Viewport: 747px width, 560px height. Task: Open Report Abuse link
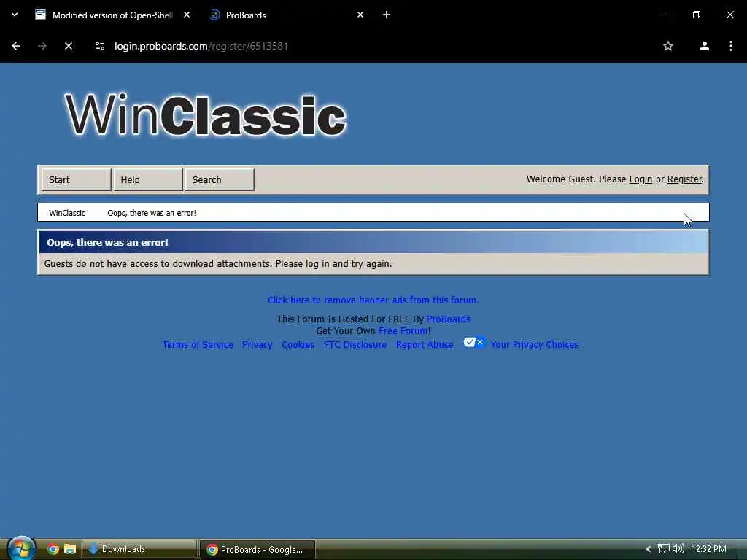click(x=425, y=344)
